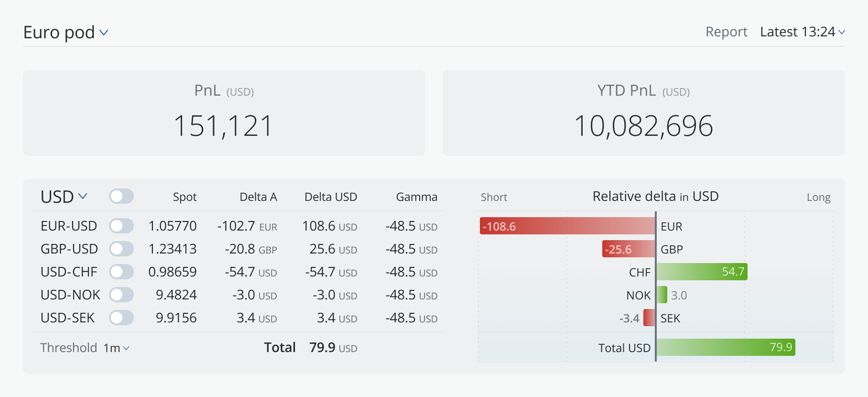This screenshot has width=868, height=397.
Task: Click the USD-SEK spot value 9.9156
Action: (176, 318)
